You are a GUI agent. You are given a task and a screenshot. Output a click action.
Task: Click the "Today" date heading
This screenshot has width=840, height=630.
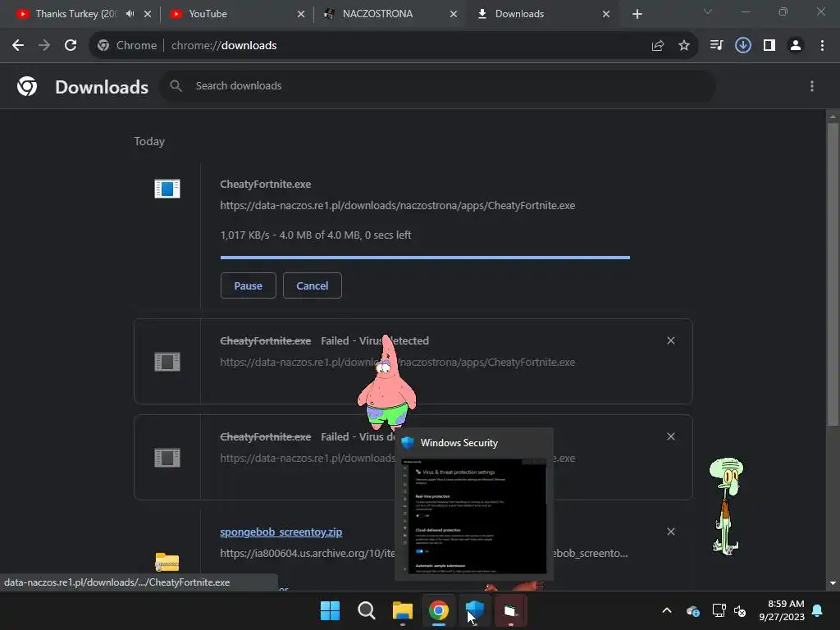(x=149, y=141)
